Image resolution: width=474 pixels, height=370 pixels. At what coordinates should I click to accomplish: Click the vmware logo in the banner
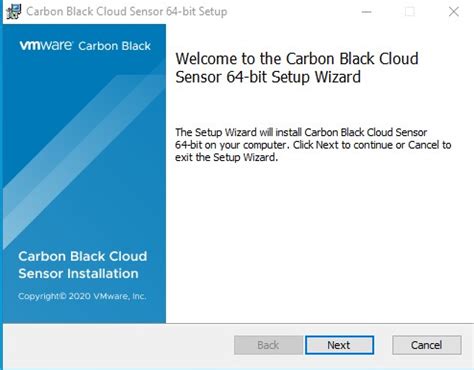46,45
